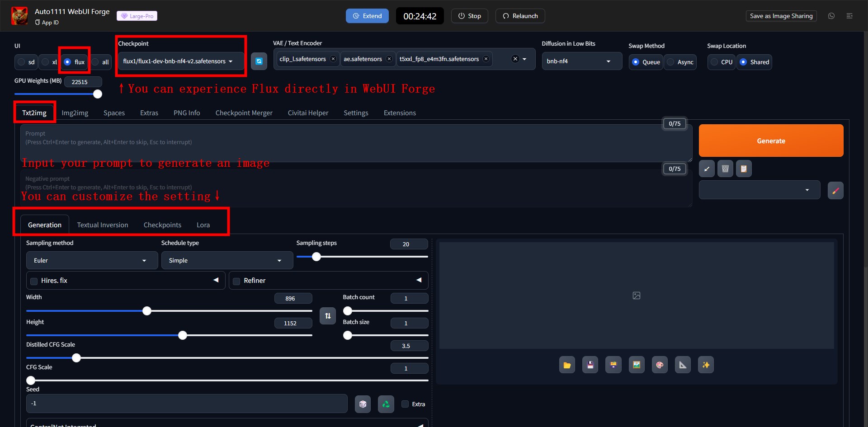
Task: Tick the Extra seed checkbox
Action: 405,404
